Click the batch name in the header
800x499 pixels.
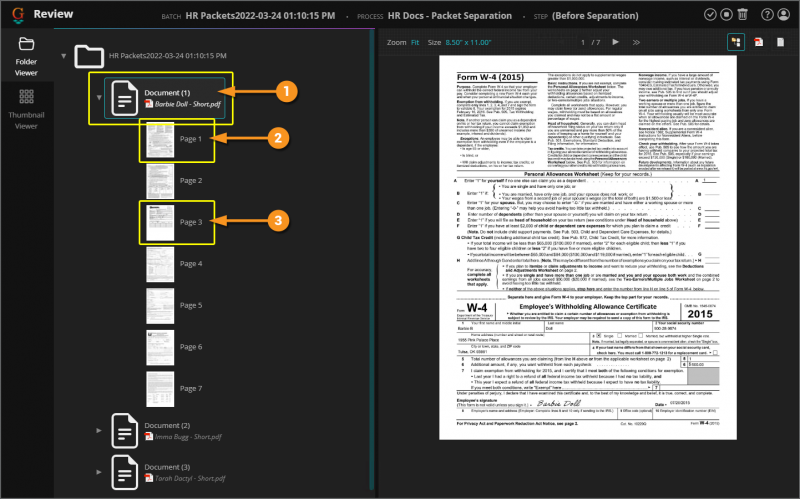tap(260, 16)
